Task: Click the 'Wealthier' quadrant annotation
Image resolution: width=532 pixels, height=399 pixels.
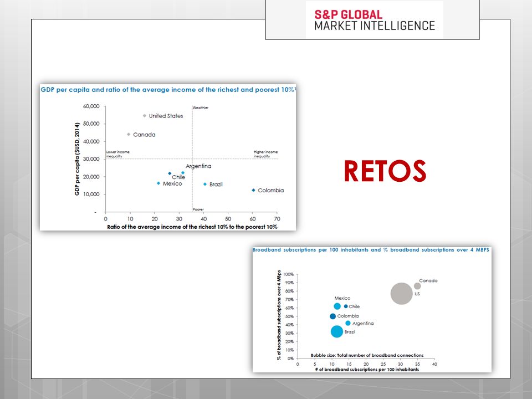Action: (x=201, y=108)
